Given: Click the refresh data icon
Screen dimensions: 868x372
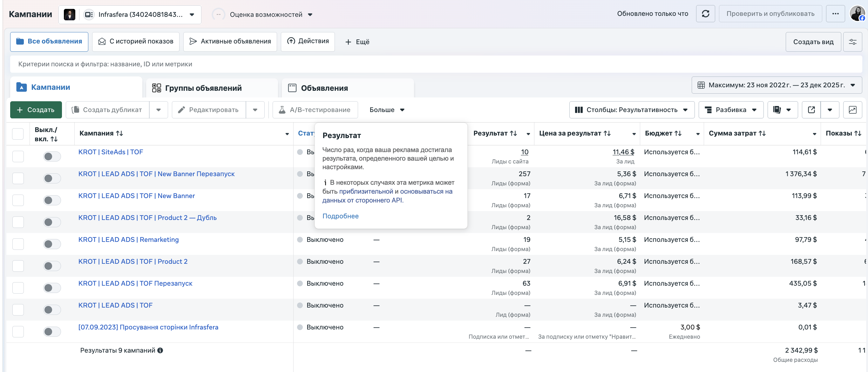Looking at the screenshot, I should pyautogui.click(x=705, y=14).
